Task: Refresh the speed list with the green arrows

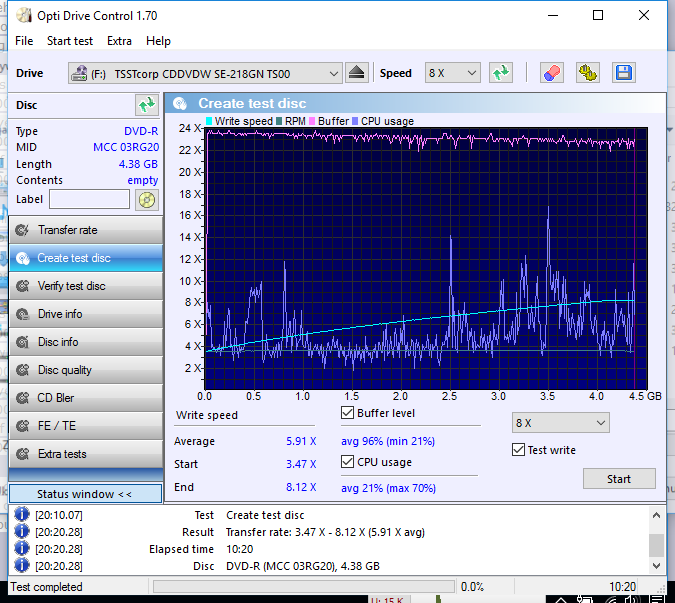Action: point(501,73)
